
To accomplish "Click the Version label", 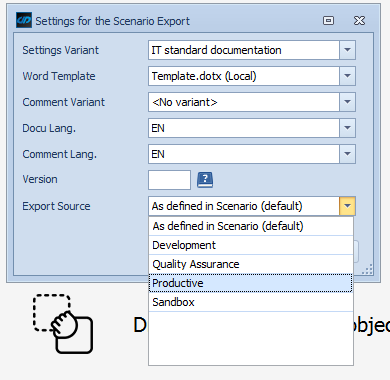I will [x=40, y=179].
